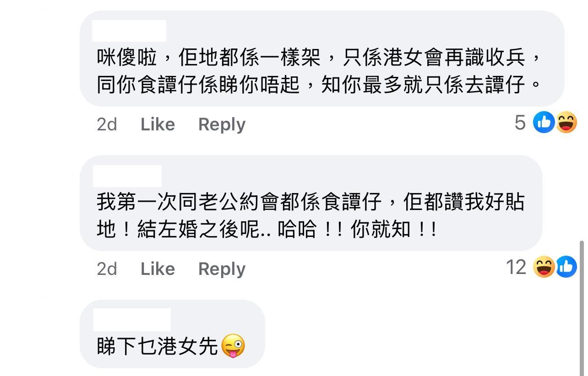Viewport: 588px width, 376px height.
Task: Click the reaction count 5
Action: (x=520, y=123)
